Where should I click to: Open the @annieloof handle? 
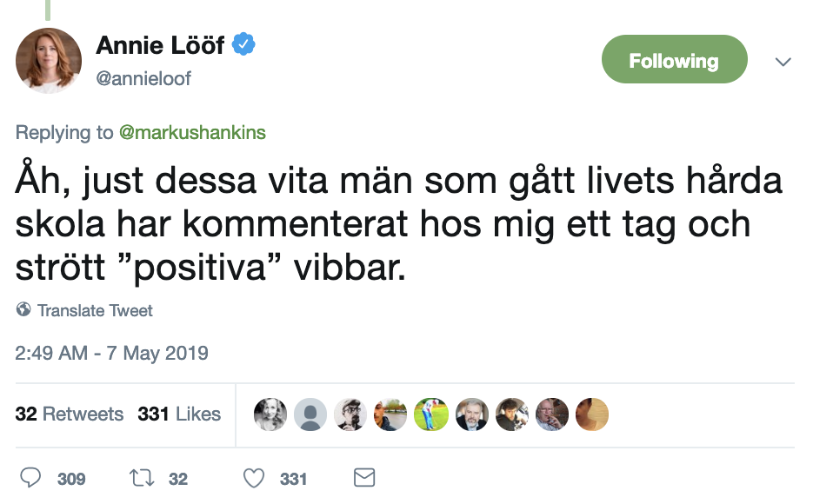(143, 78)
